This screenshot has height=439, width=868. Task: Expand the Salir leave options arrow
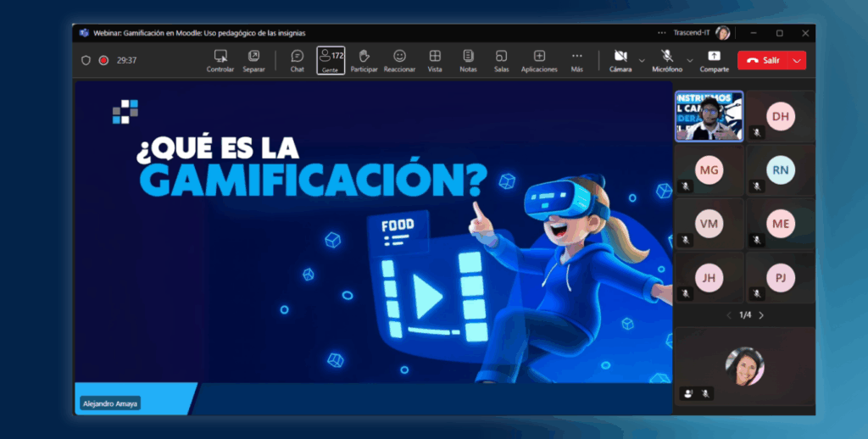click(x=797, y=60)
